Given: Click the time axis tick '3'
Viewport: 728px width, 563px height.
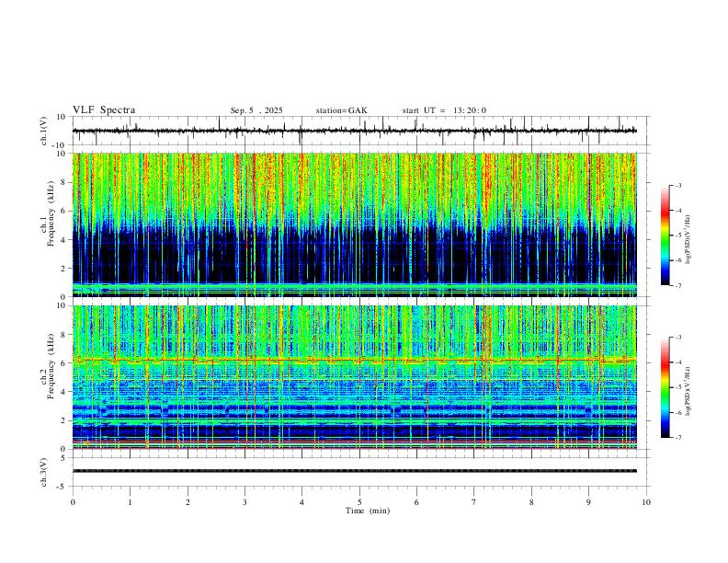Looking at the screenshot, I should pos(245,502).
